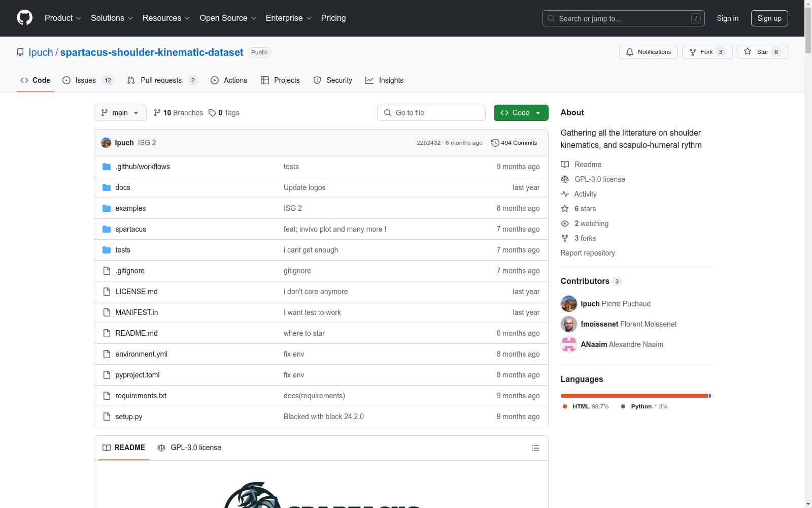
Task: Click lpuch avatar in commit header
Action: [x=106, y=143]
